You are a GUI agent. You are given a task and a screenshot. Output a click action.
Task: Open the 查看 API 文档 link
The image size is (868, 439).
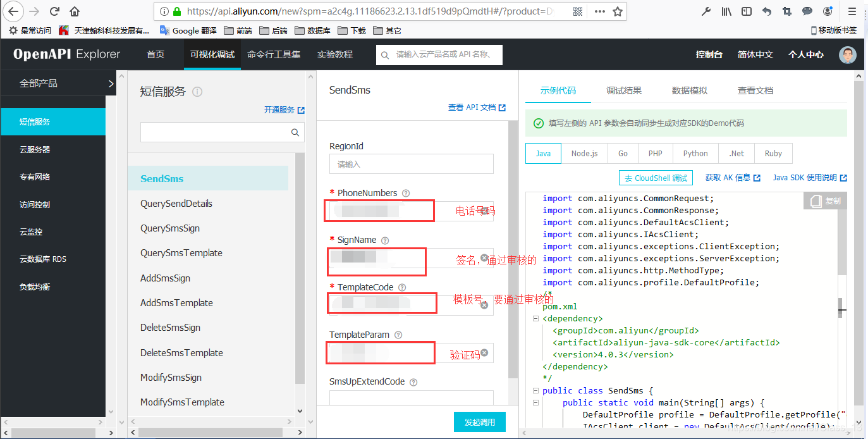tap(477, 108)
